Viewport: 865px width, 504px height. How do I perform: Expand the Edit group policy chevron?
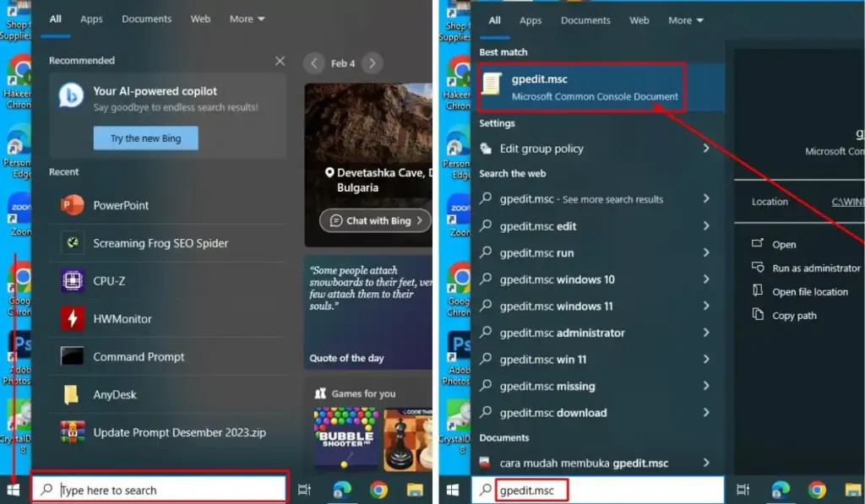[x=706, y=148]
